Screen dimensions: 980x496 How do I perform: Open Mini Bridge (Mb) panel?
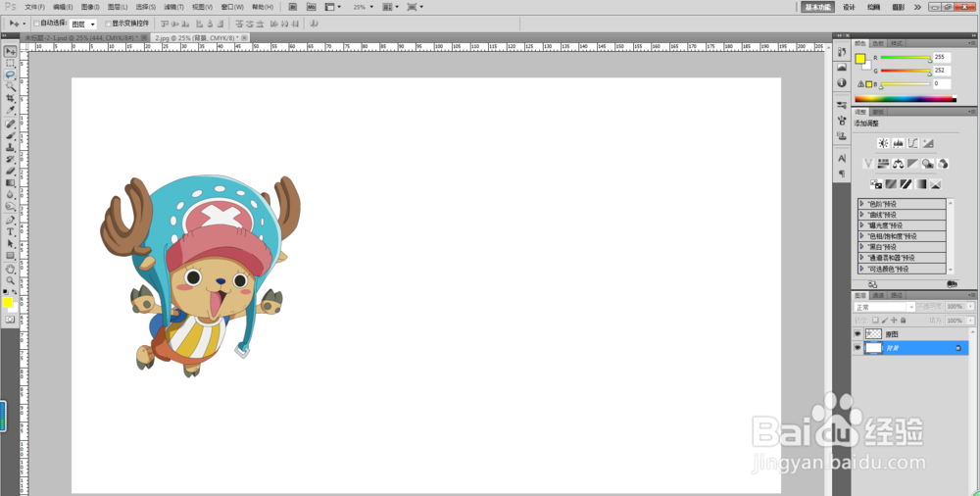coord(312,7)
